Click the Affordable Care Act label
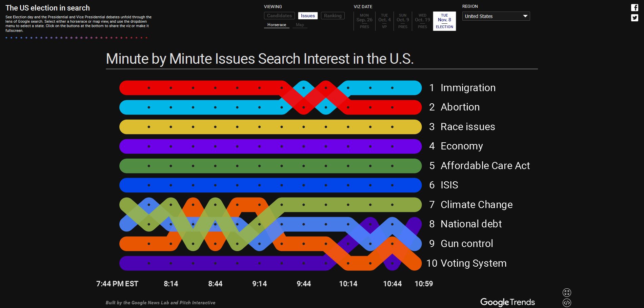This screenshot has height=308, width=644. 485,166
